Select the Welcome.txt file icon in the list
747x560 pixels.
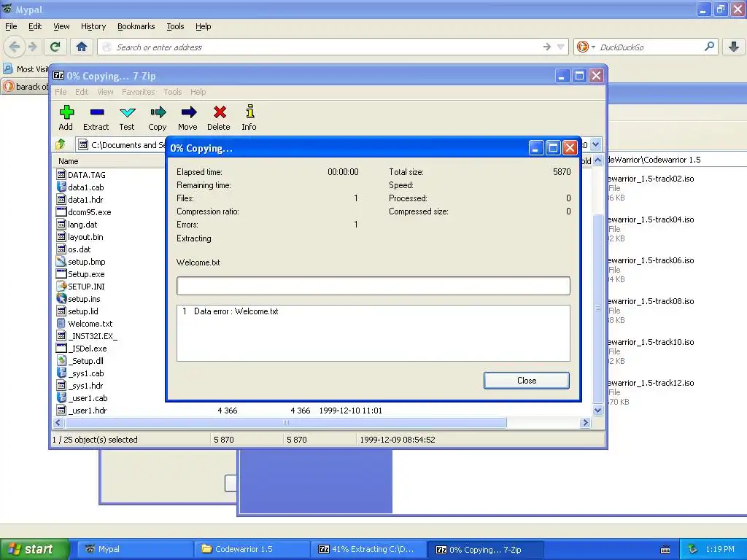[x=61, y=324]
